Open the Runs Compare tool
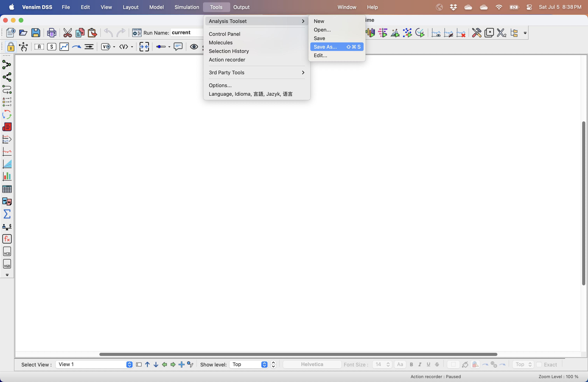 7,201
